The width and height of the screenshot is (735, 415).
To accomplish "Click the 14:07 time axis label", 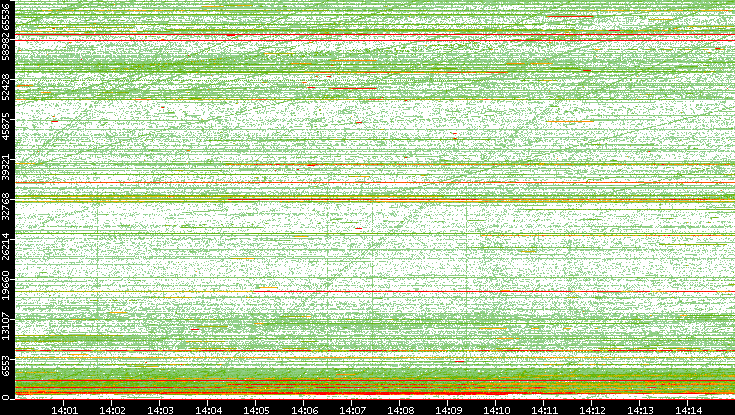I will tap(352, 410).
